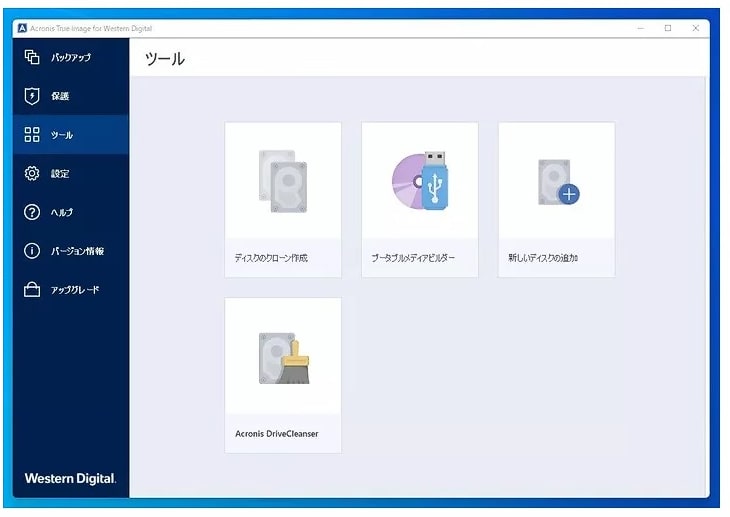The height and width of the screenshot is (517, 730).
Task: Open ブータブルメディアビルダー by its label
Action: click(412, 258)
